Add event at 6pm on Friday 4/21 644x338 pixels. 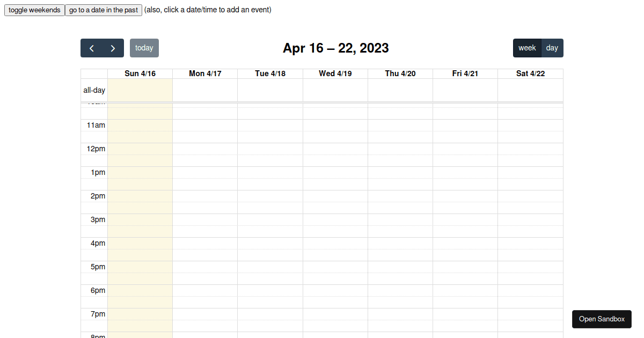coord(465,291)
